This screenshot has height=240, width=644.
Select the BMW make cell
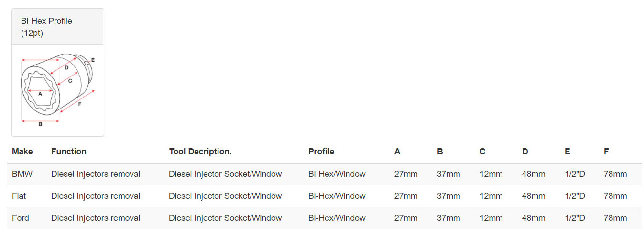pos(22,174)
